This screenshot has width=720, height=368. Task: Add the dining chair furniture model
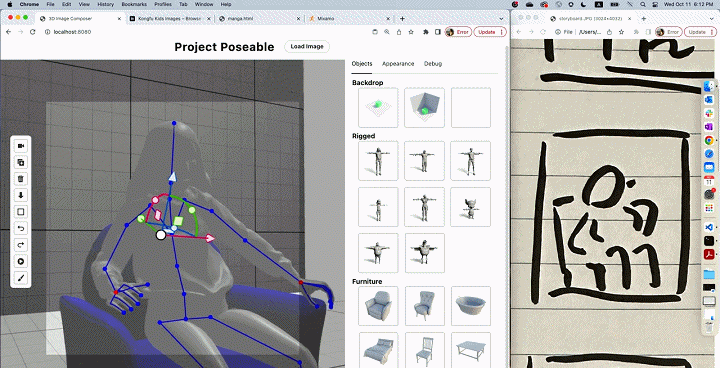(x=424, y=350)
